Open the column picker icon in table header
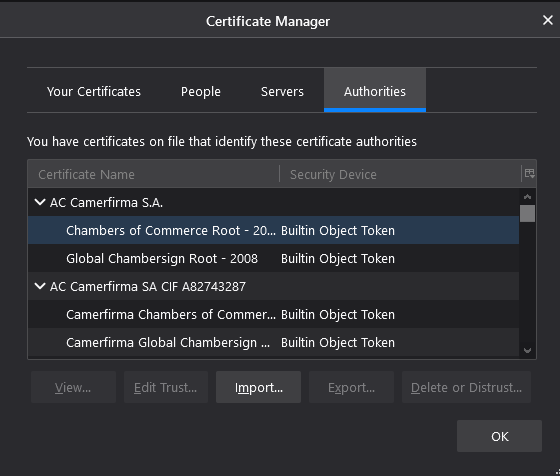The image size is (560, 476). 529,174
